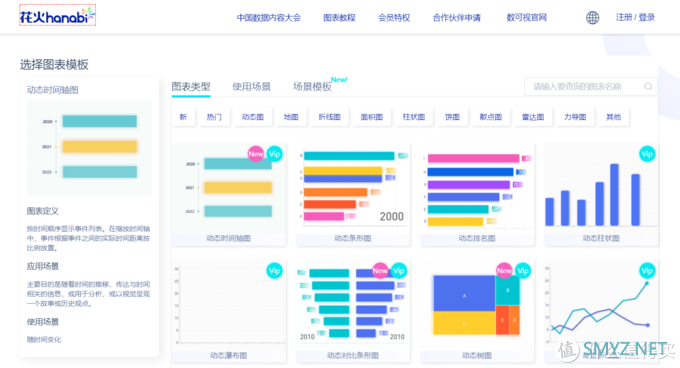Filter by 折线图 category
This screenshot has width=680, height=368.
click(x=330, y=117)
